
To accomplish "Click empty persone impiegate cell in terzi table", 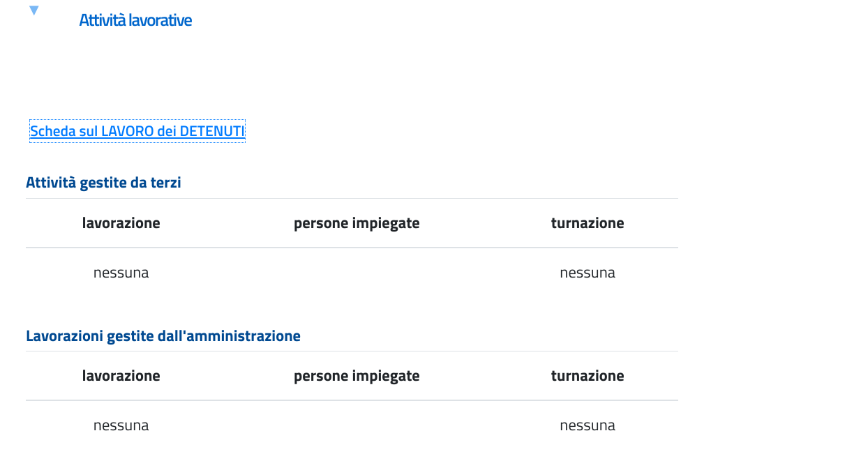I will point(357,273).
